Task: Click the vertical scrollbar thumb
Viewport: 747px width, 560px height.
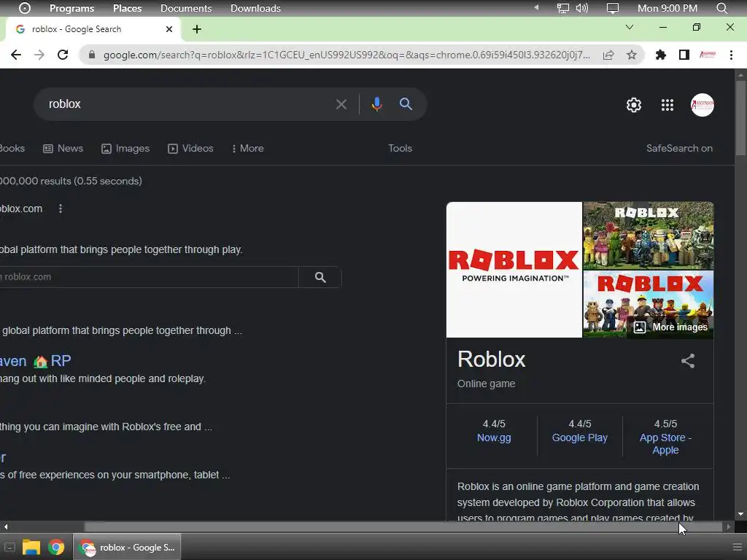Action: coord(740,117)
